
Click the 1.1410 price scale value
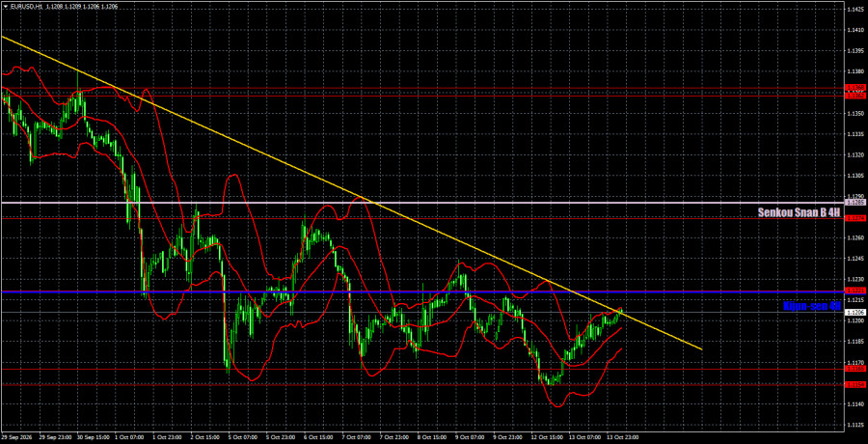pos(854,32)
